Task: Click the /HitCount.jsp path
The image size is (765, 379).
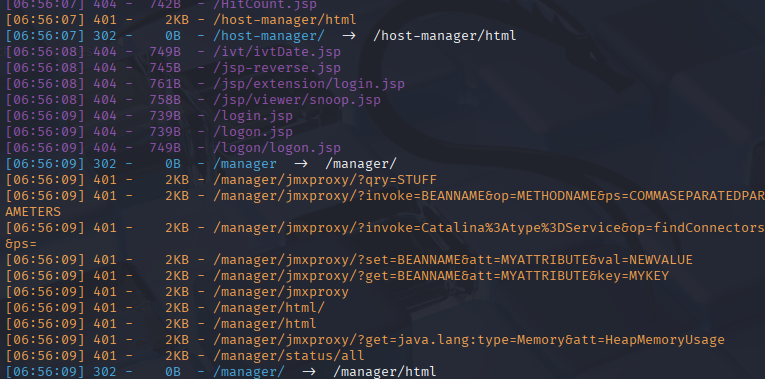Action: (265, 4)
